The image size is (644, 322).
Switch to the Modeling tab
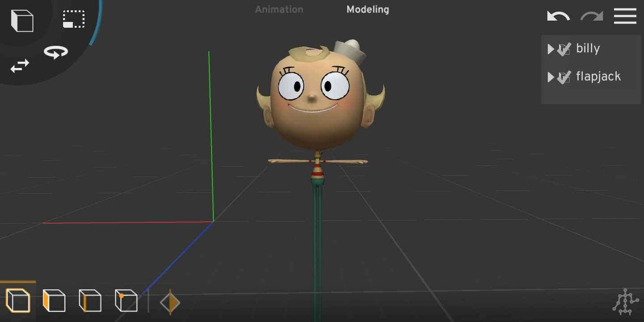[368, 9]
